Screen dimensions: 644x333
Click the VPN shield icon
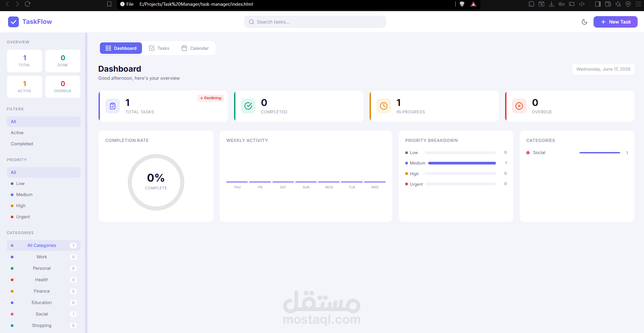(628, 4)
